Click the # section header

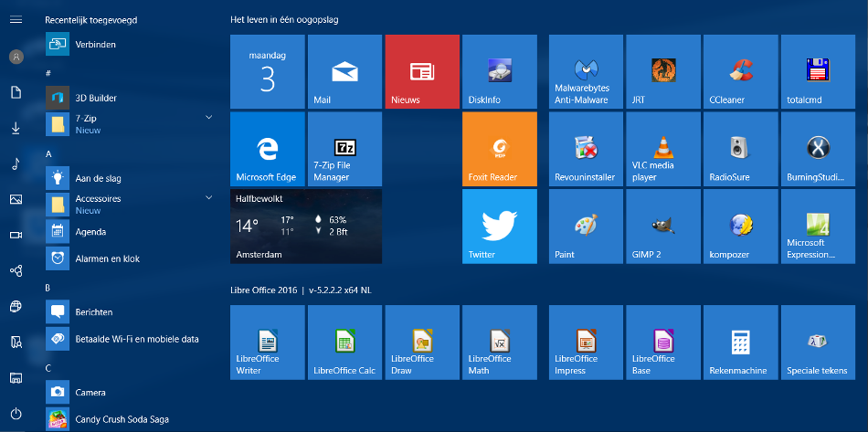[48, 73]
